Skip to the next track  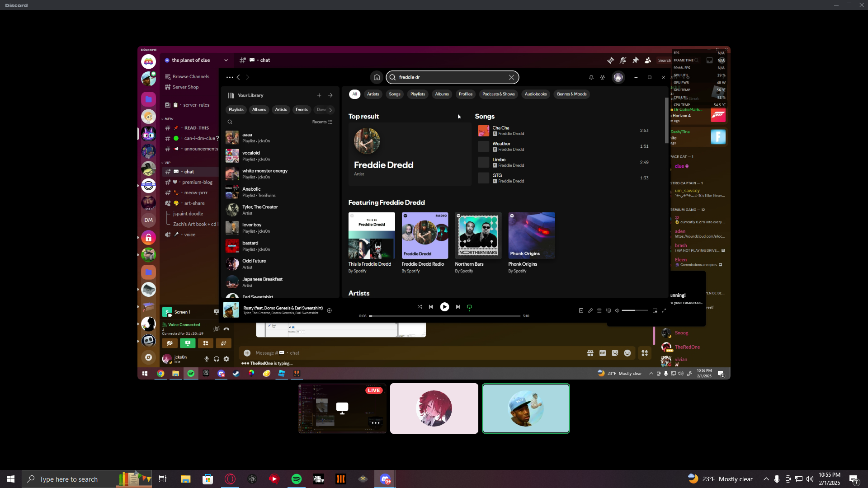[x=458, y=307]
